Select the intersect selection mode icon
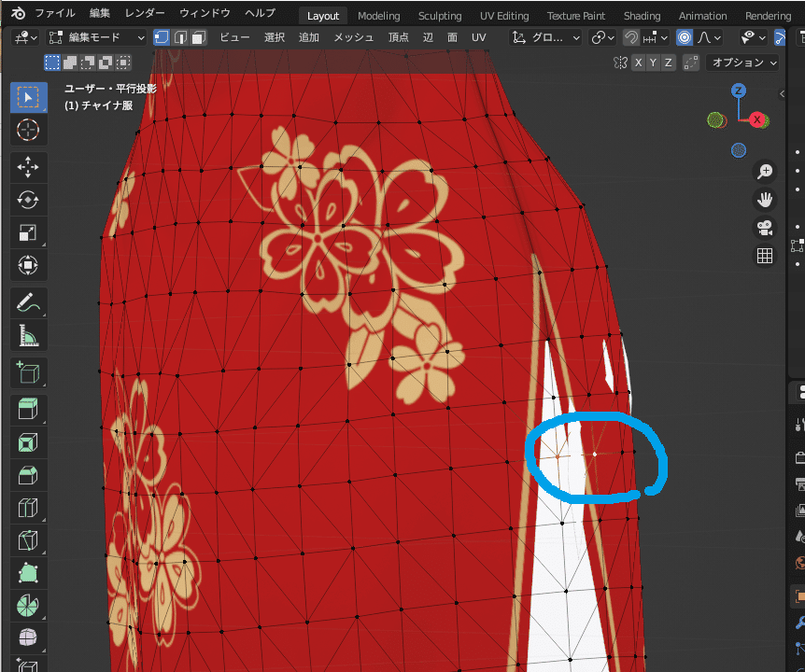 click(x=123, y=63)
